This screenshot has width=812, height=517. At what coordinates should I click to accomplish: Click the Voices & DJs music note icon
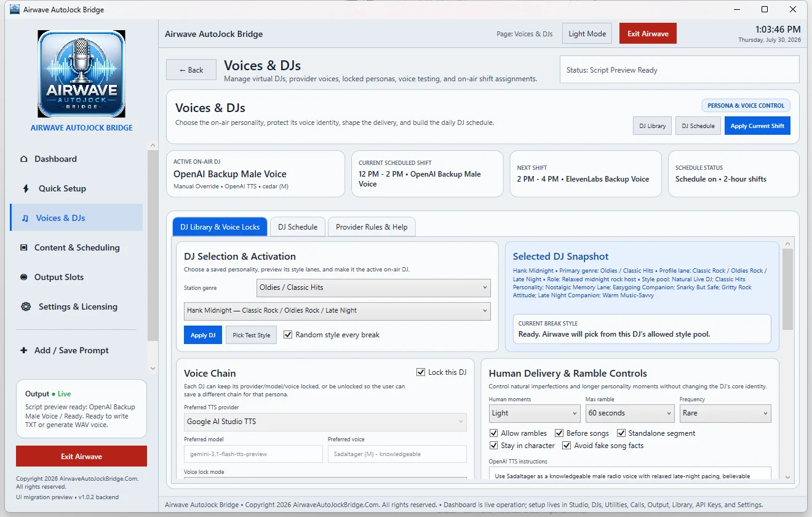pyautogui.click(x=25, y=218)
